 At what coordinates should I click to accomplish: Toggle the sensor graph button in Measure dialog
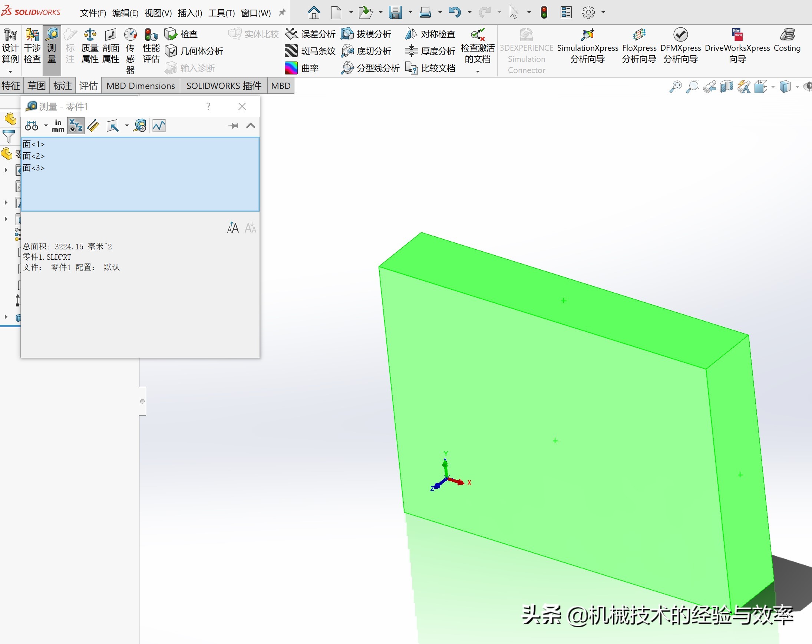coord(159,126)
